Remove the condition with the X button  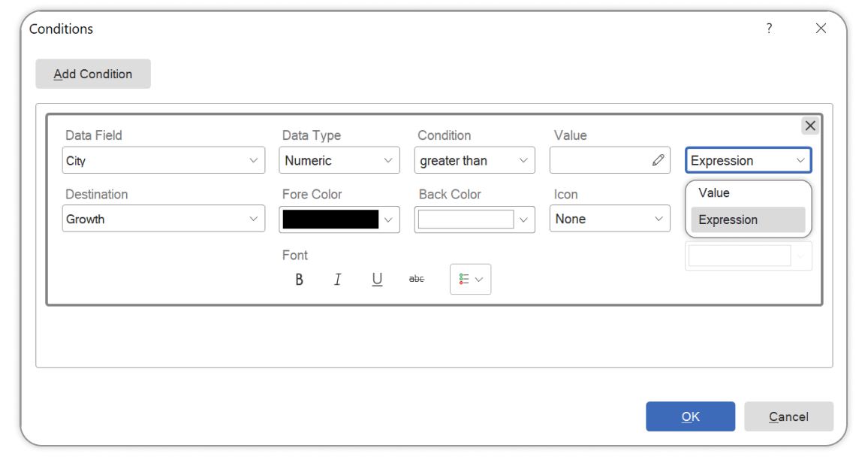tap(810, 126)
